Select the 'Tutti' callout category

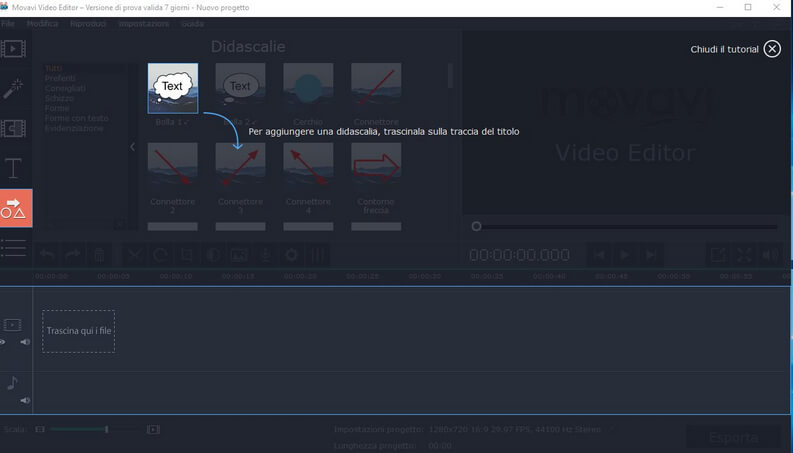(x=54, y=68)
